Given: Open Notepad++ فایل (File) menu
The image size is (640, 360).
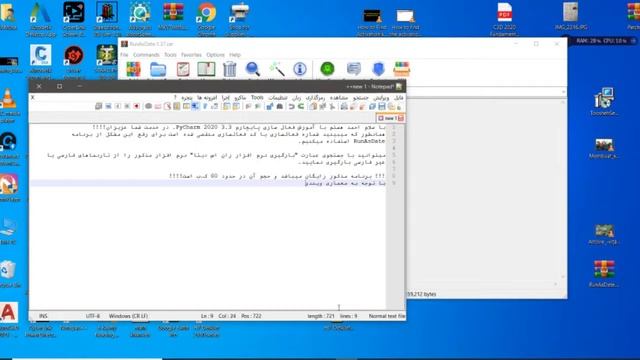Looking at the screenshot, I should (x=399, y=98).
